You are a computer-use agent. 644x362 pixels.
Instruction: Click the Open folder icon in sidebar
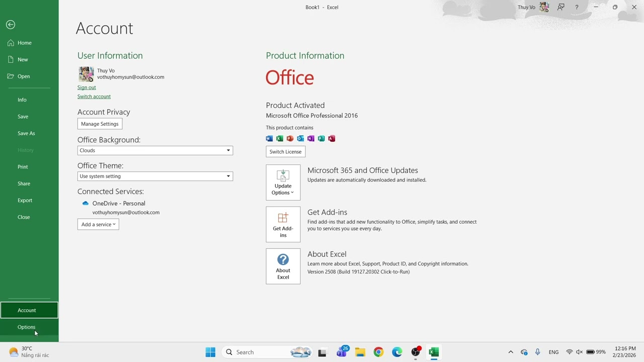[11, 76]
